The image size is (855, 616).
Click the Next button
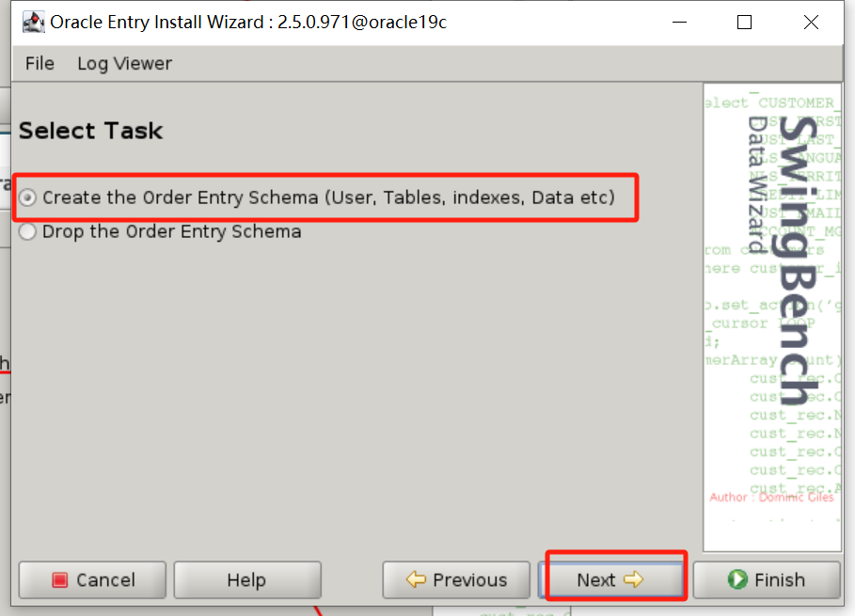[x=610, y=579]
